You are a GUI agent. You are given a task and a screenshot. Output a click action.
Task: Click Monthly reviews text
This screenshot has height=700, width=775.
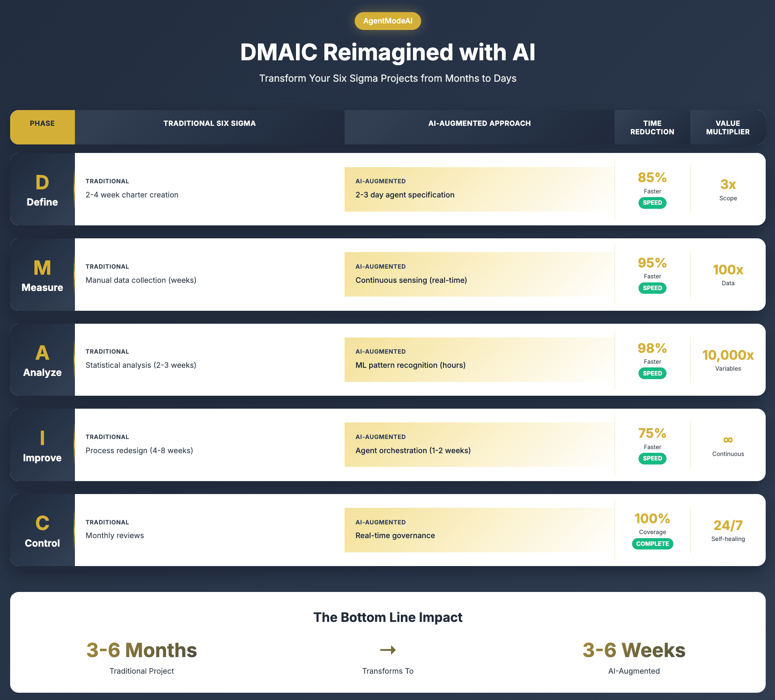pyautogui.click(x=115, y=535)
